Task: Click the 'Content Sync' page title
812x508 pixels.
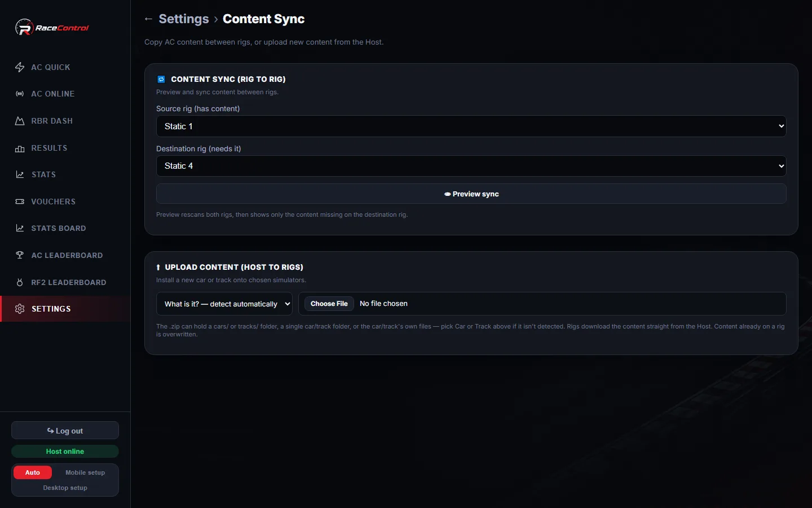Action: click(263, 19)
